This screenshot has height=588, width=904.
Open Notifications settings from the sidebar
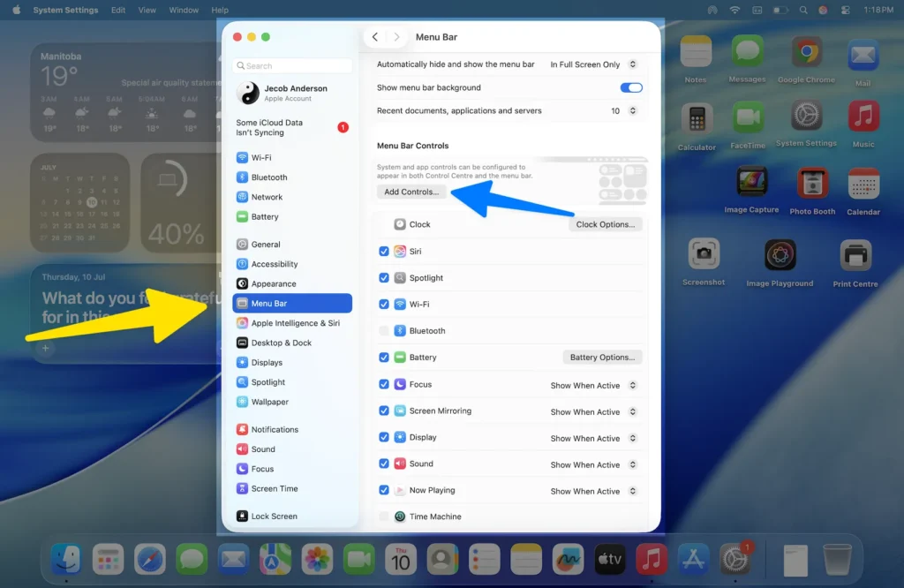[x=274, y=429]
